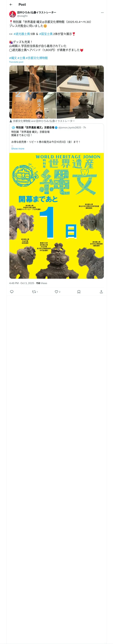Open hashtag #京都文化博物館
Image resolution: width=113 pixels, height=644 pixels.
pos(37,58)
